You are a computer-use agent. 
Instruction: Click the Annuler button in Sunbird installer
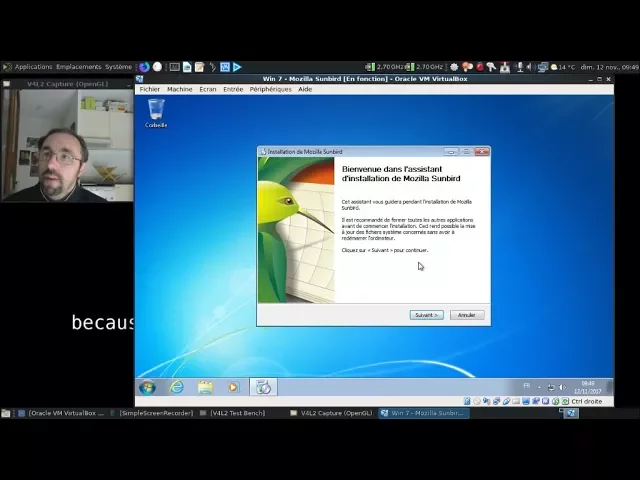[467, 315]
